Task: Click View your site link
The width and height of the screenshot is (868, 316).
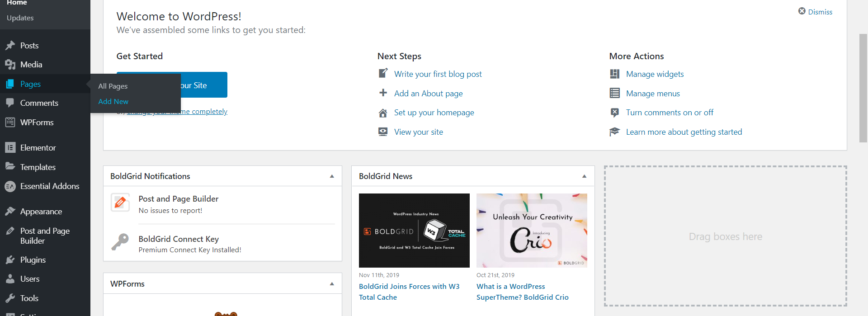Action: pyautogui.click(x=419, y=132)
